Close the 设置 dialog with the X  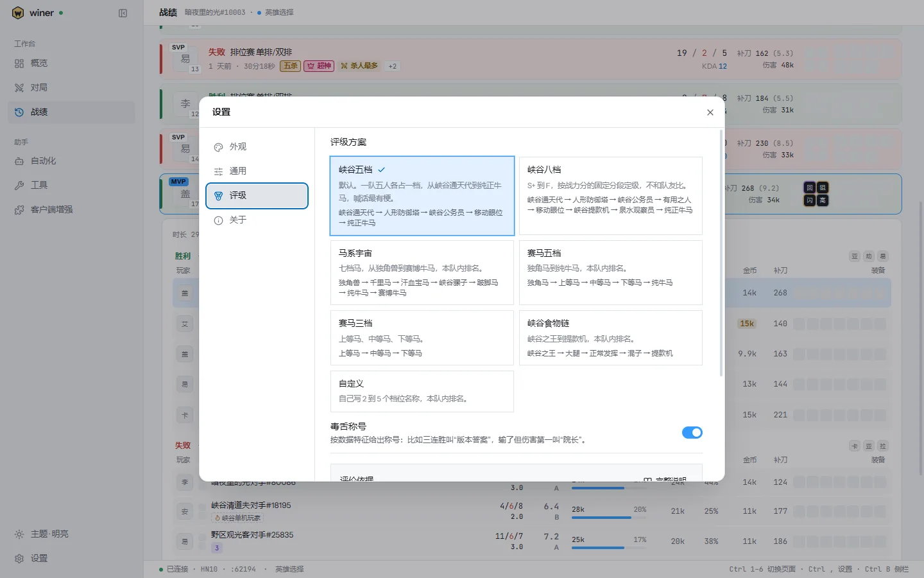(710, 112)
